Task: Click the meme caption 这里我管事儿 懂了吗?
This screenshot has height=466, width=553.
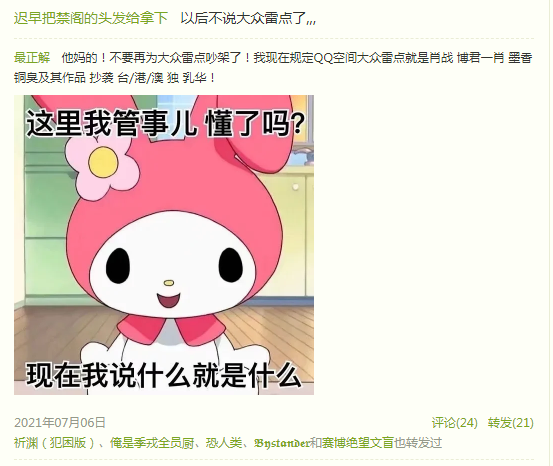Action: click(x=165, y=123)
